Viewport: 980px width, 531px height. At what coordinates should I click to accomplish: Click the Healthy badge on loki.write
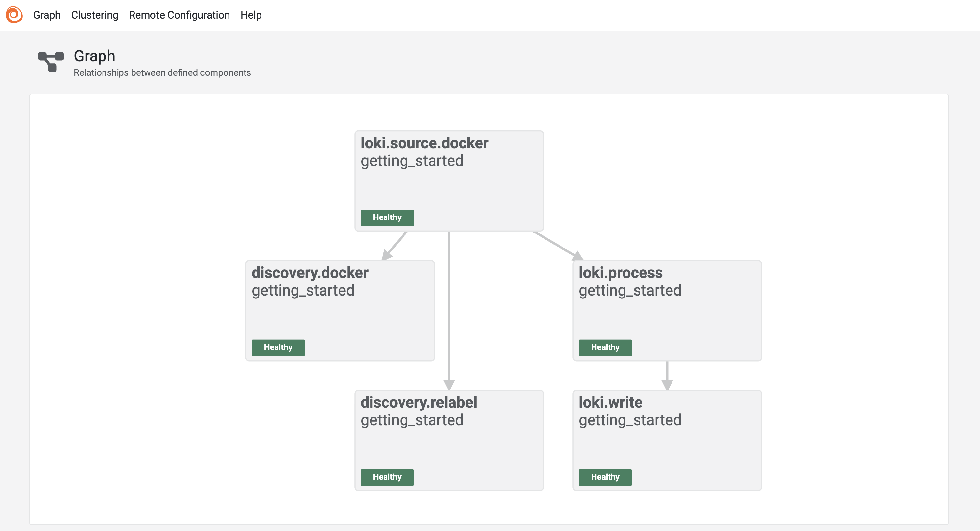(605, 477)
